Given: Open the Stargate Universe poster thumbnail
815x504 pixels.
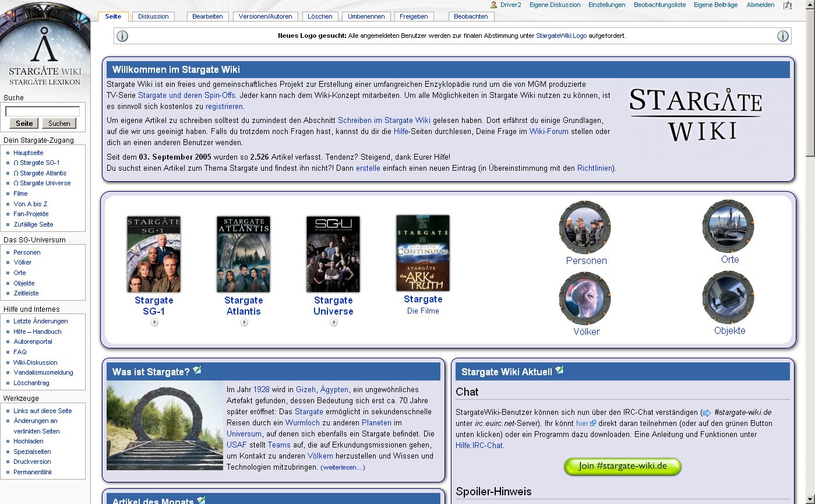Looking at the screenshot, I should coord(333,254).
